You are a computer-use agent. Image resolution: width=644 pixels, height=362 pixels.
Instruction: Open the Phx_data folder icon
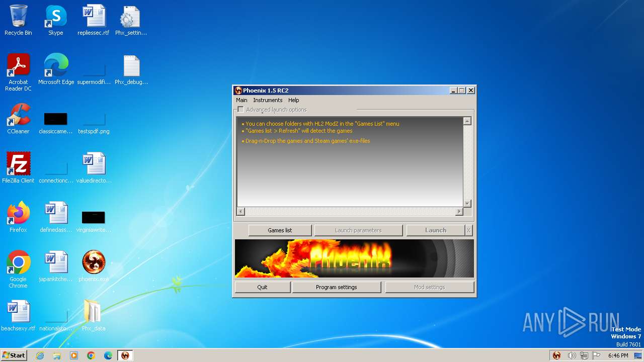[94, 316]
